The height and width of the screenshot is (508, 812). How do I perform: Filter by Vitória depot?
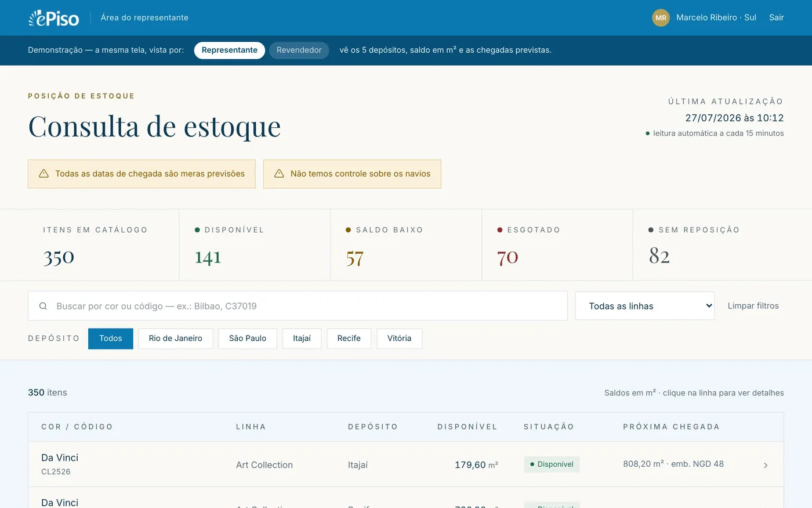click(x=400, y=338)
